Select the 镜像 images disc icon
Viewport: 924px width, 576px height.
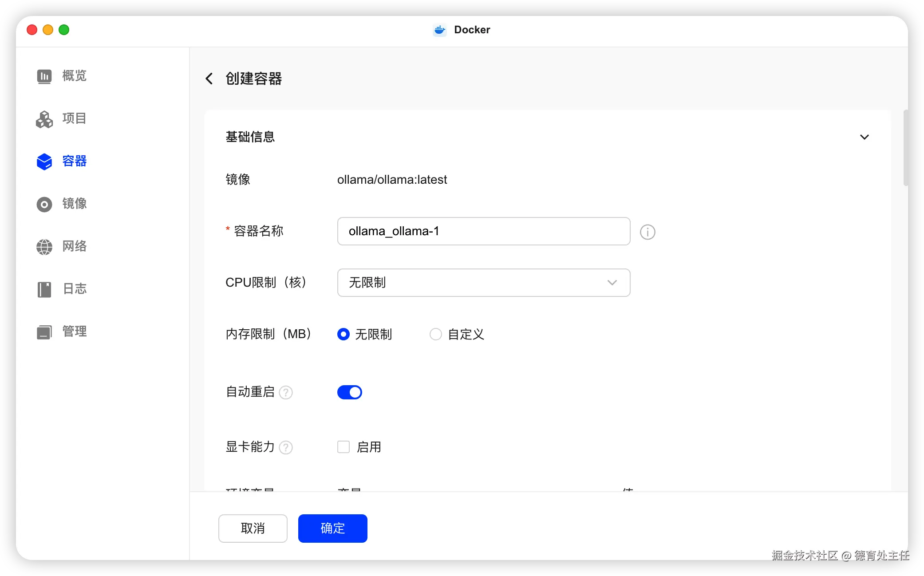click(44, 204)
